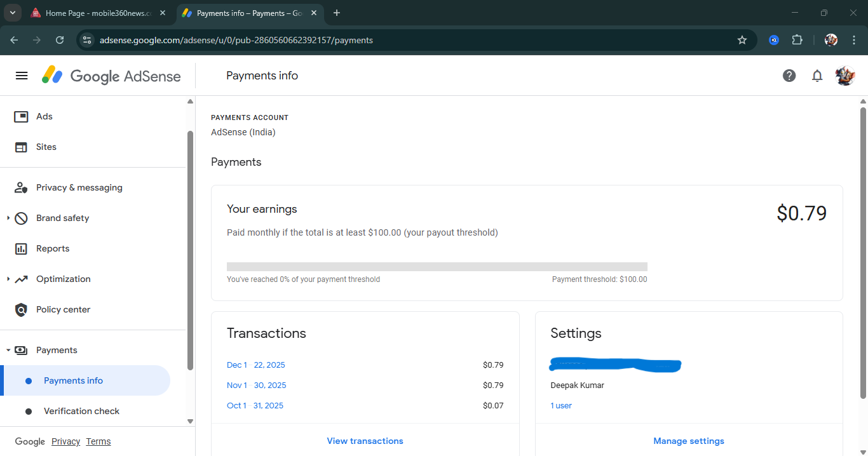Switch to the mobile360news Home Page tab

(95, 13)
